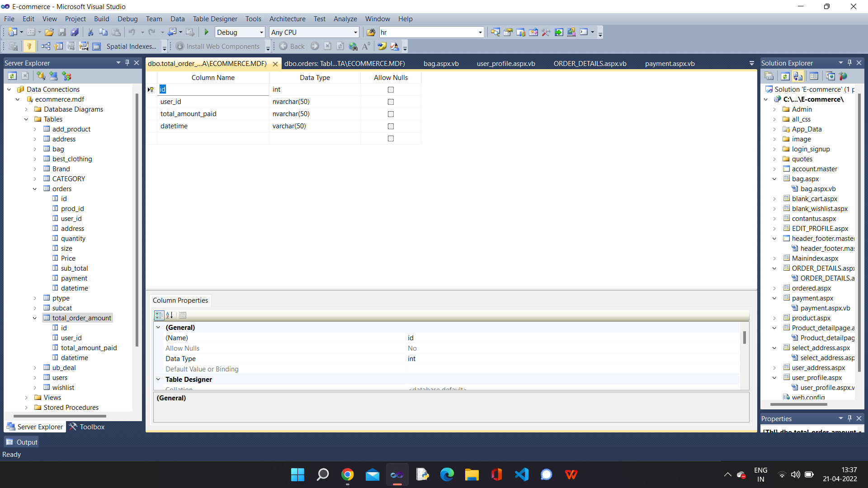Viewport: 868px width, 488px height.
Task: Click the Connect to Database icon
Action: click(41, 76)
